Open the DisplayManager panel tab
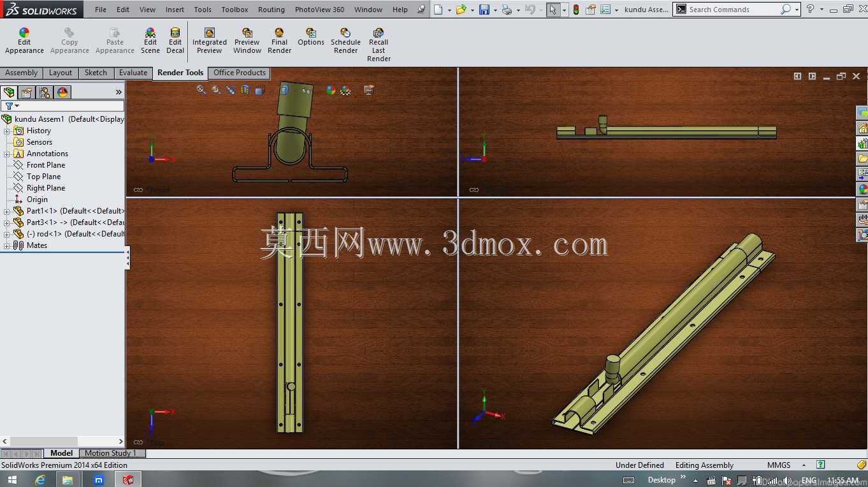Viewport: 868px width, 487px height. [62, 92]
